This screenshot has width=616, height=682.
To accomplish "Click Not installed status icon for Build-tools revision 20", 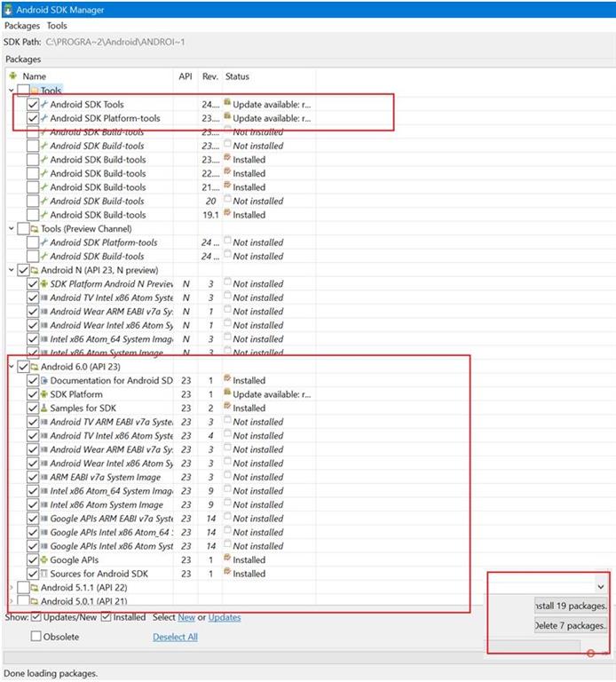I will coord(227,199).
